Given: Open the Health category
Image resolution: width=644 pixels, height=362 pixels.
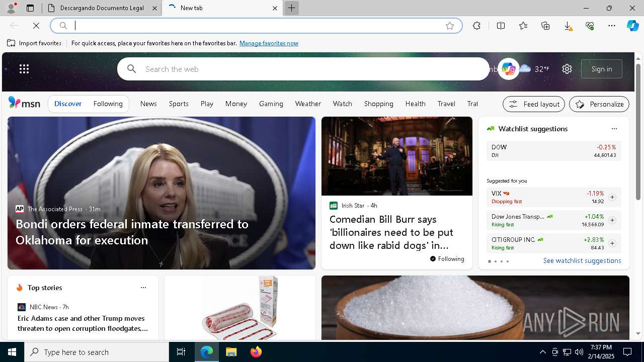Looking at the screenshot, I should 415,104.
